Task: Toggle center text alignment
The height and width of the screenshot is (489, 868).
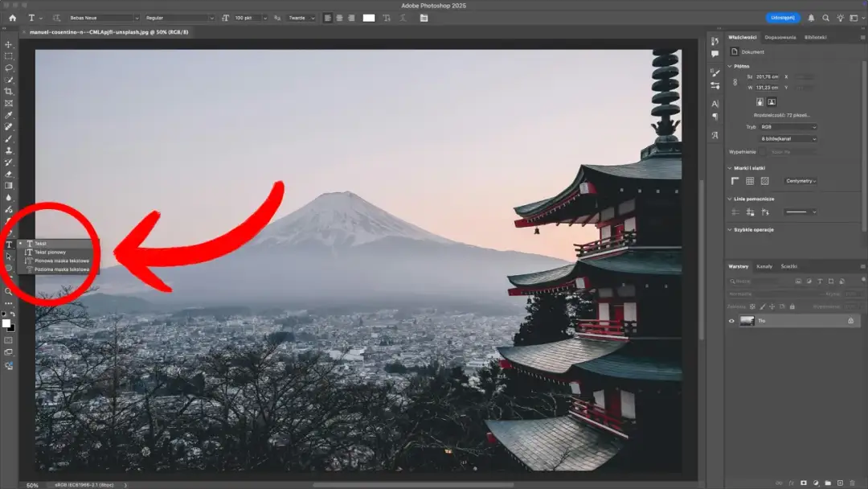Action: [x=339, y=18]
